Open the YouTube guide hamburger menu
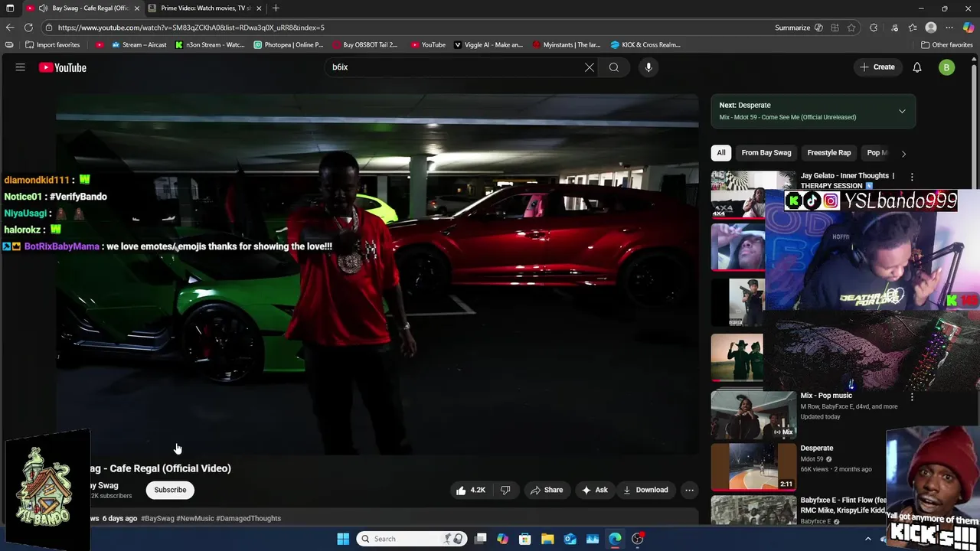This screenshot has width=980, height=551. pyautogui.click(x=21, y=67)
